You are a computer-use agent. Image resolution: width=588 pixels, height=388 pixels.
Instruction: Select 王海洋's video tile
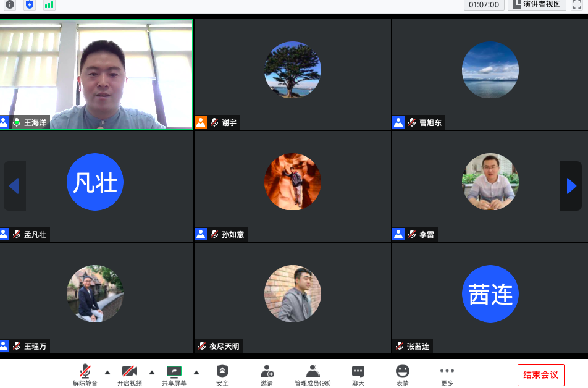96,74
